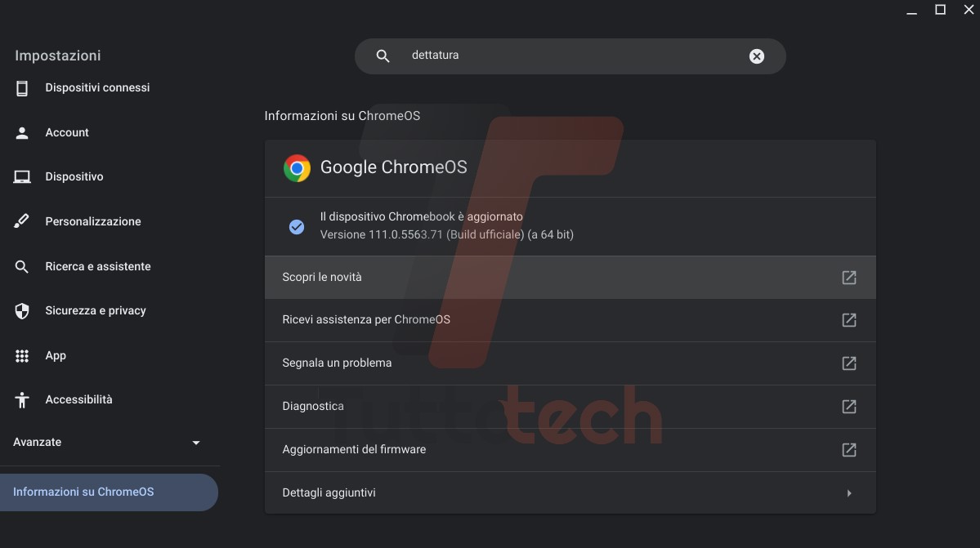Open external link icon for Scopri le novità
Screen dimensions: 980x548
pyautogui.click(x=849, y=278)
